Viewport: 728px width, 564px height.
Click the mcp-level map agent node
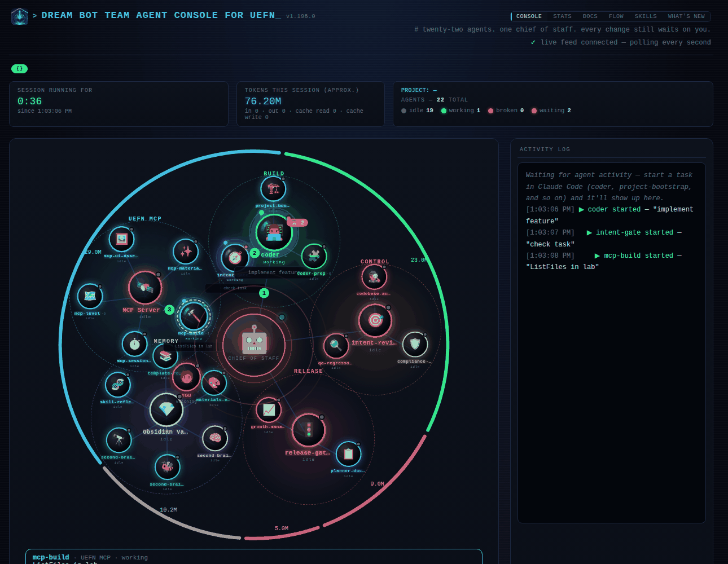90,296
